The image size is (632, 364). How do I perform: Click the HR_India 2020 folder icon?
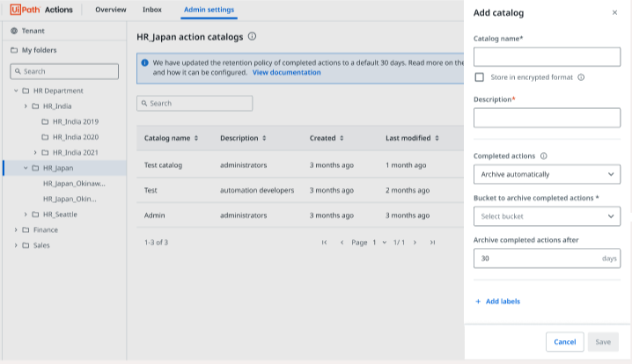pyautogui.click(x=45, y=137)
